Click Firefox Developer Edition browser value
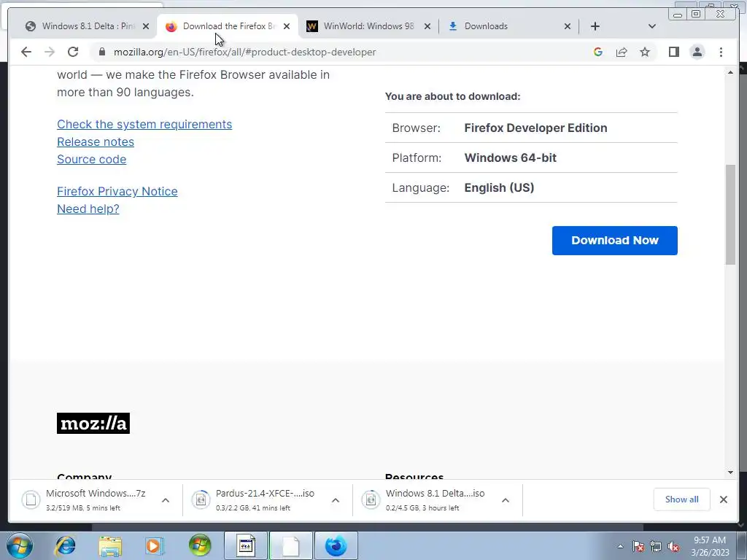 coord(535,128)
